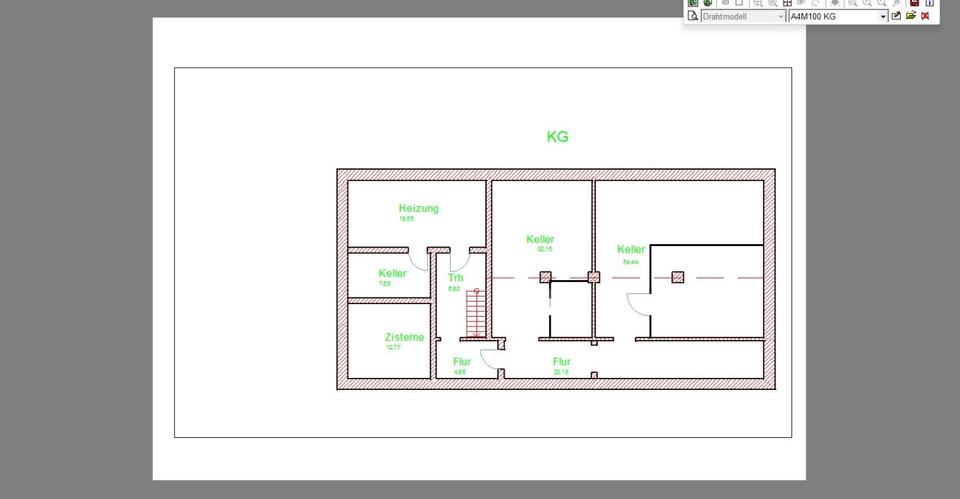The width and height of the screenshot is (960, 499).
Task: Click dark red icon left of blue info icon
Action: click(x=914, y=3)
